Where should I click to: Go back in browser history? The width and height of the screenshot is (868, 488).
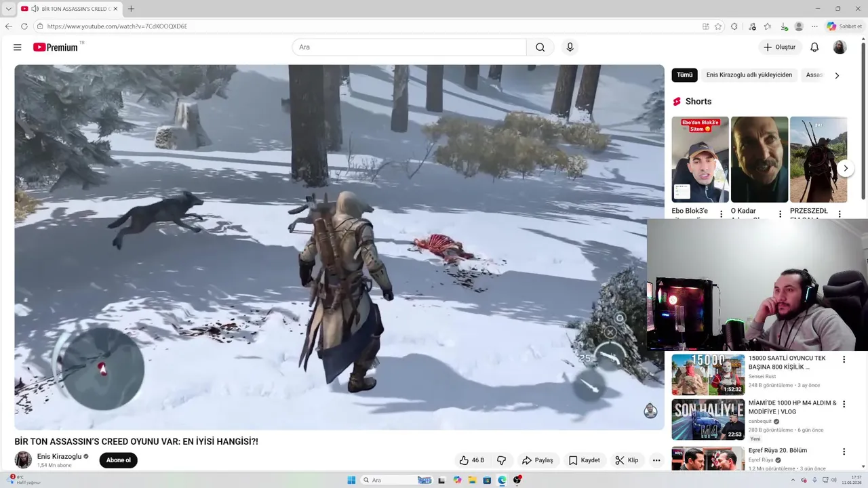[x=9, y=26]
